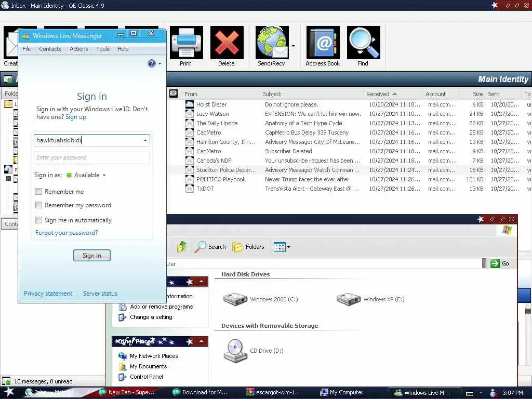Click the Subject column header

tap(312, 94)
